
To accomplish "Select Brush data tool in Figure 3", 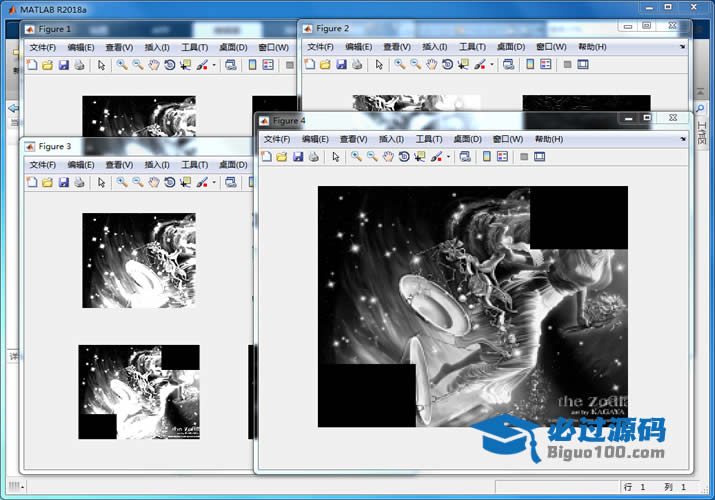I will (x=202, y=182).
